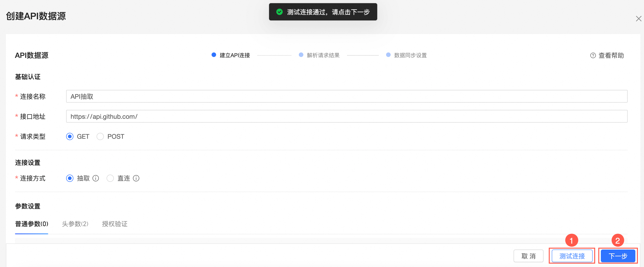Screen dimensions: 644x267
Task: Select the GET request type
Action: (70, 136)
